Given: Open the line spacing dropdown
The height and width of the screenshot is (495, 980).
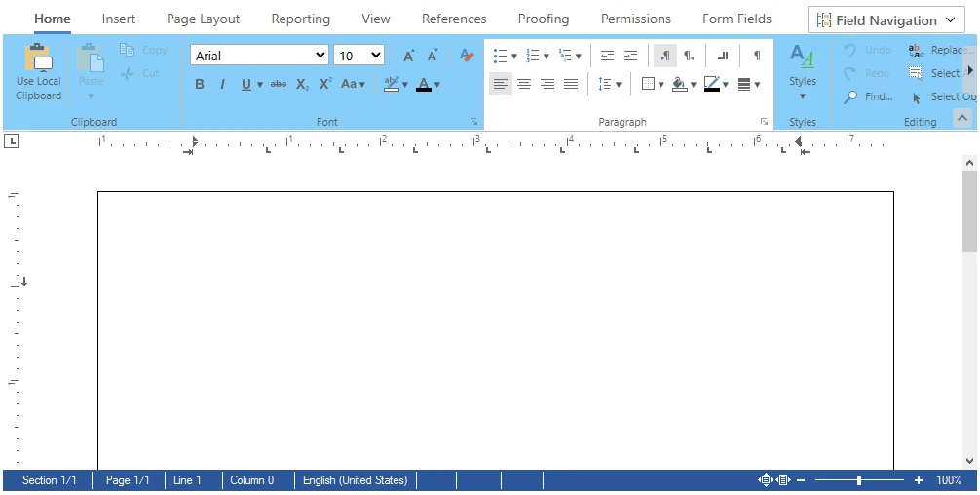Looking at the screenshot, I should (x=610, y=84).
